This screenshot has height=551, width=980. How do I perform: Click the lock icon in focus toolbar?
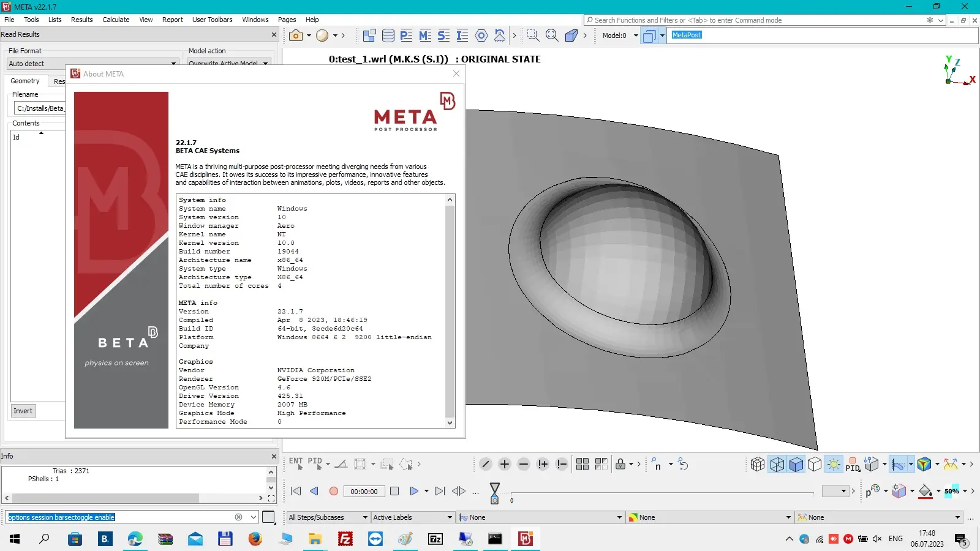pyautogui.click(x=620, y=464)
